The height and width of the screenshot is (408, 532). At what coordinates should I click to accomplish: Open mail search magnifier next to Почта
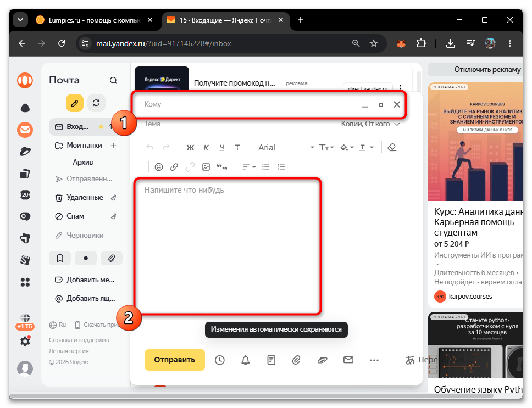(113, 80)
